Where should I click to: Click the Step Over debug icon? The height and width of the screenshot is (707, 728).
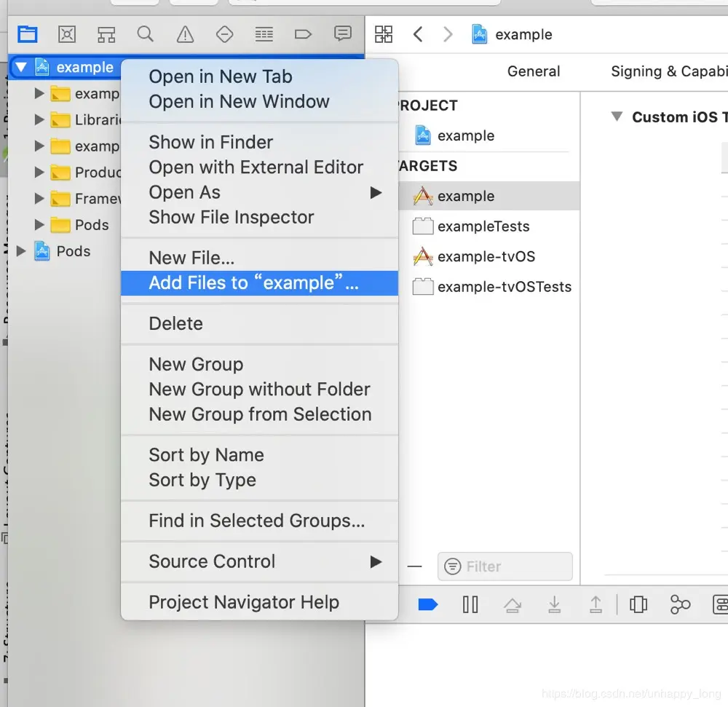(513, 605)
